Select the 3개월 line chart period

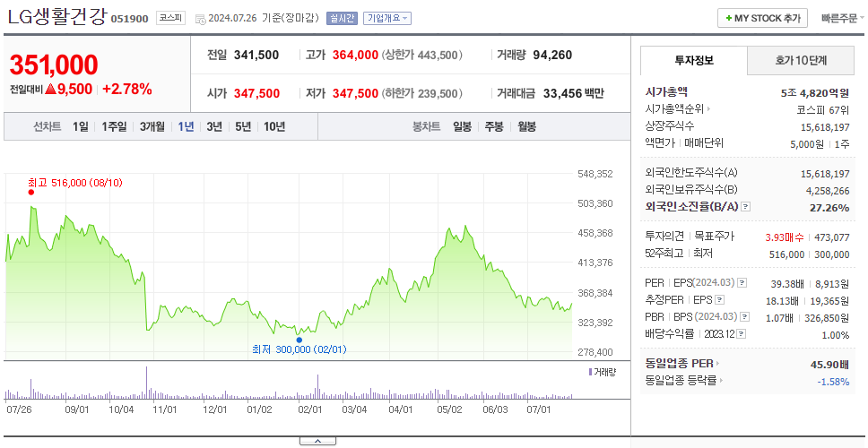(152, 126)
